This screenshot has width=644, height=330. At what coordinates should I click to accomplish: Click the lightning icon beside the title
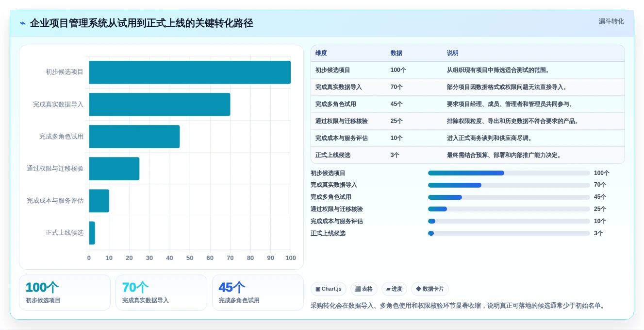[23, 23]
